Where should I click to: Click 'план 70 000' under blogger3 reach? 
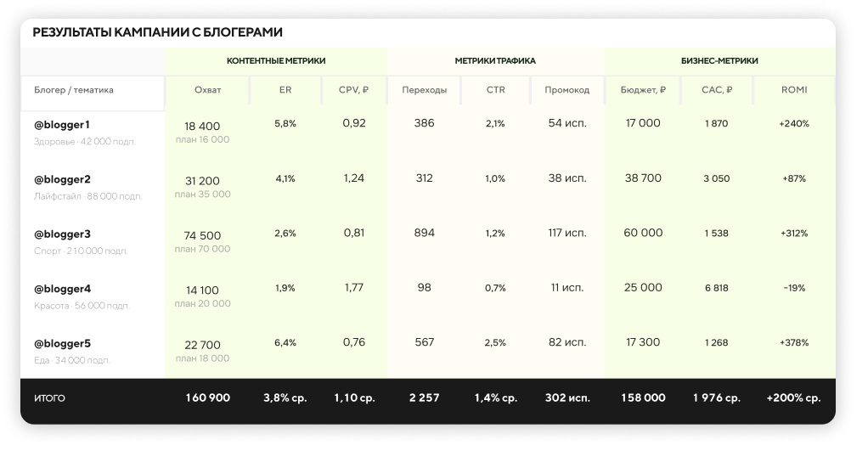pyautogui.click(x=202, y=249)
